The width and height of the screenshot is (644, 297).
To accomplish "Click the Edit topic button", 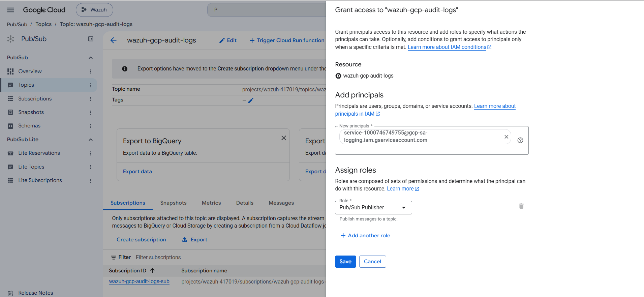I will [228, 40].
